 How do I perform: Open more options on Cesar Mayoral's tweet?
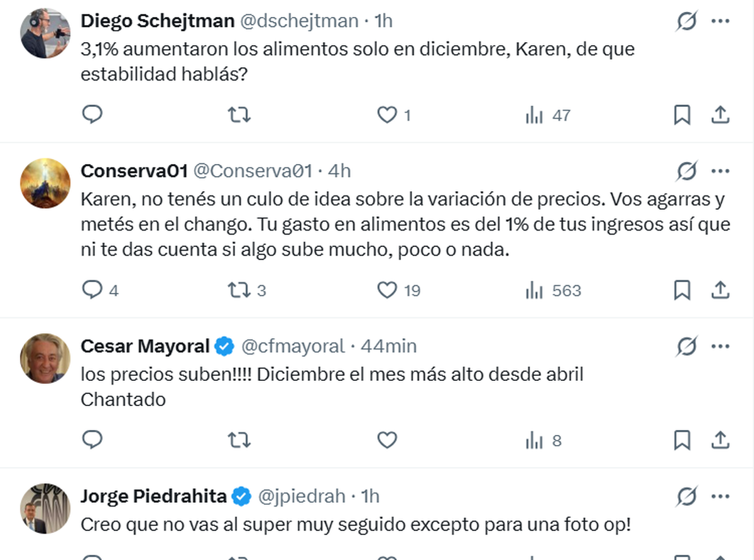click(720, 346)
